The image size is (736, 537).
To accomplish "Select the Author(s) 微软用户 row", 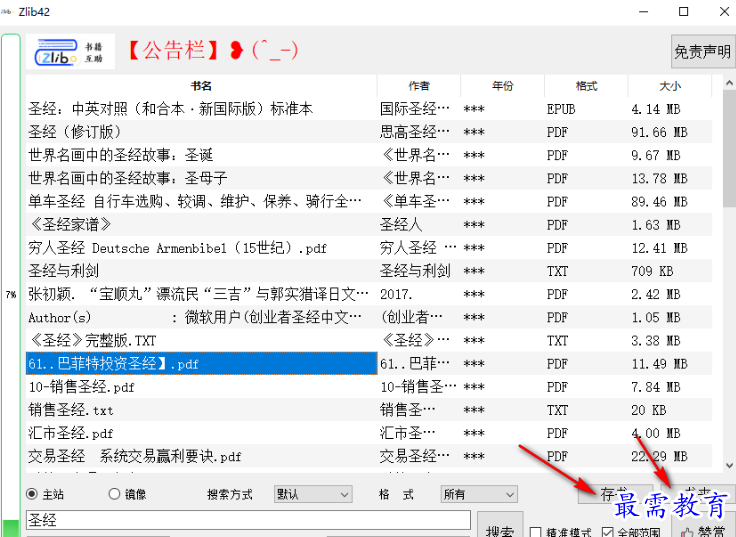I will point(369,317).
